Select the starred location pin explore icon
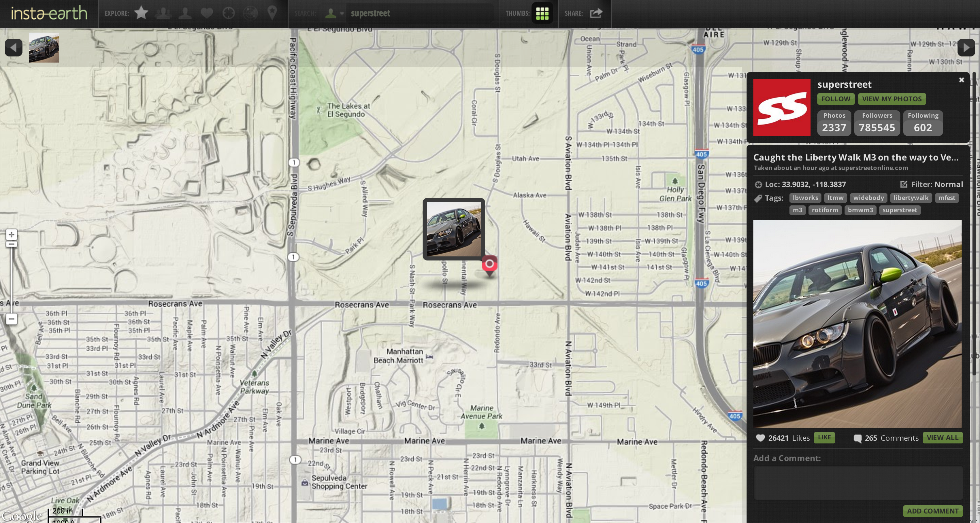The image size is (980, 523). click(272, 13)
